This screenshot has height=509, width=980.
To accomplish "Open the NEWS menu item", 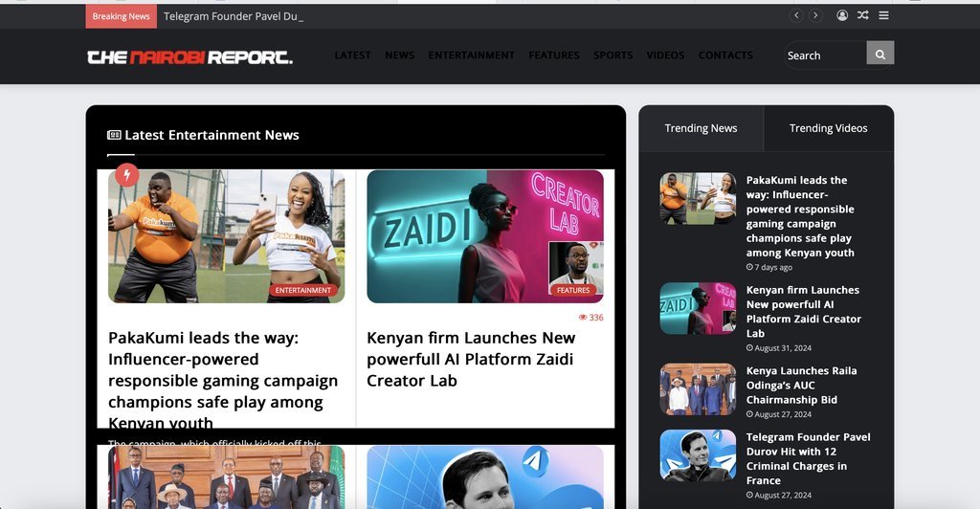I will coord(400,55).
